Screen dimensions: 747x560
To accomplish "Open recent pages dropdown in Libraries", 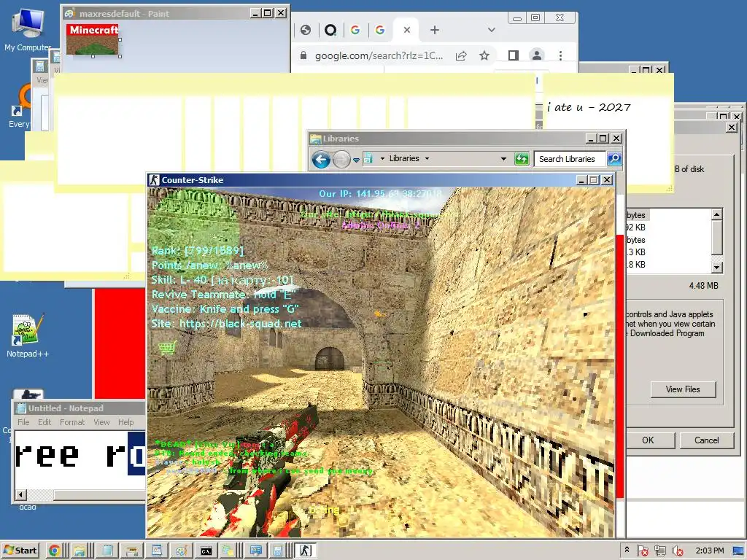I will tap(356, 160).
